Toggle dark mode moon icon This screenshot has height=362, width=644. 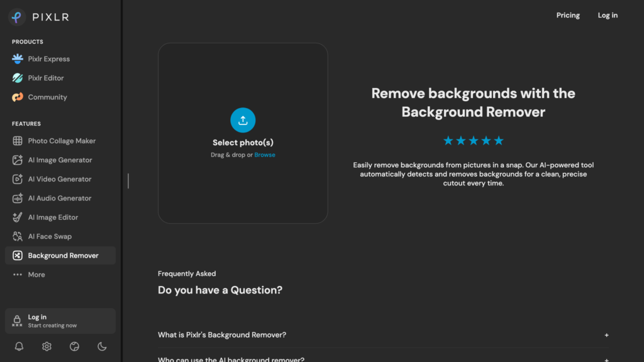(x=102, y=346)
